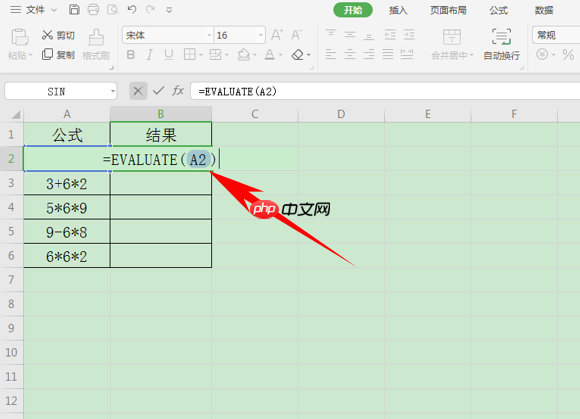Click the Decrease Indent icon
Image resolution: width=580 pixels, height=419 pixels.
390,35
